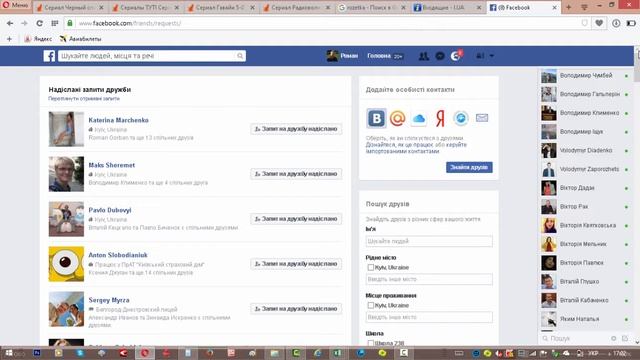
Task: Click the blue Знайти друзів button
Action: pos(469,167)
